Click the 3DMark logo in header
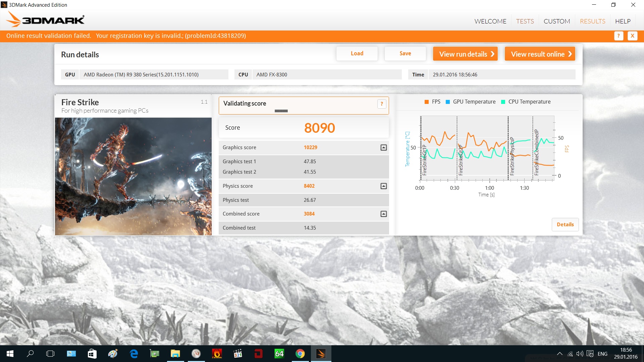This screenshot has width=644, height=362. [x=46, y=20]
